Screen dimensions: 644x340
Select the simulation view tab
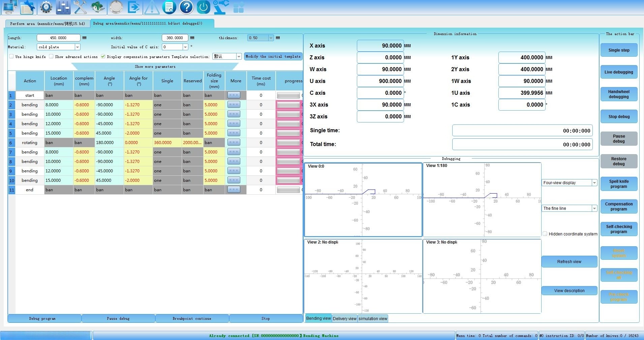tap(373, 318)
